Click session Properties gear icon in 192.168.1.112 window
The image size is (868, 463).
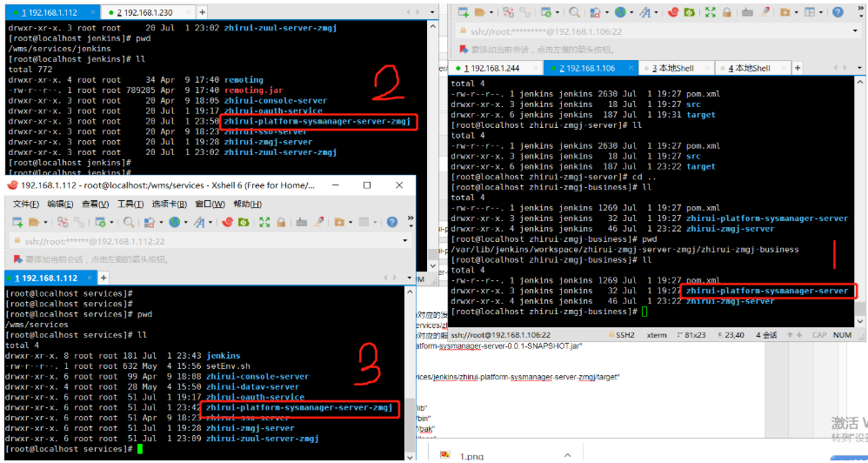coord(100,222)
